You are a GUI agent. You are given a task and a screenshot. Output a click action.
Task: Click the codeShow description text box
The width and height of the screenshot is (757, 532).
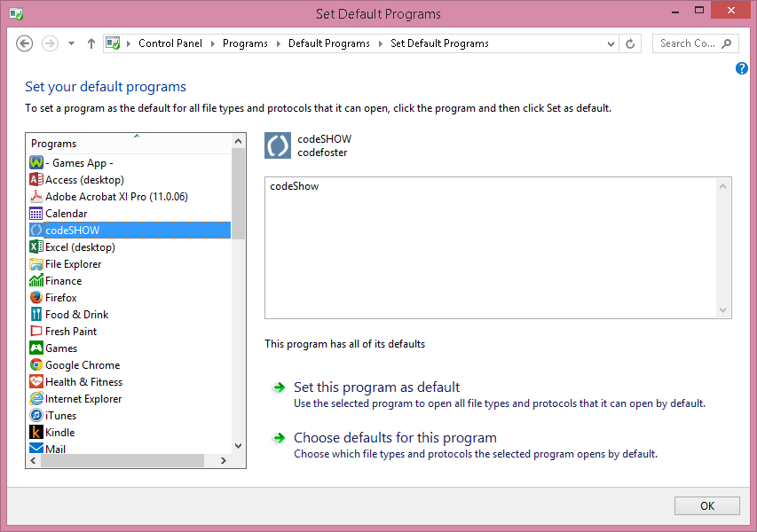coord(498,248)
